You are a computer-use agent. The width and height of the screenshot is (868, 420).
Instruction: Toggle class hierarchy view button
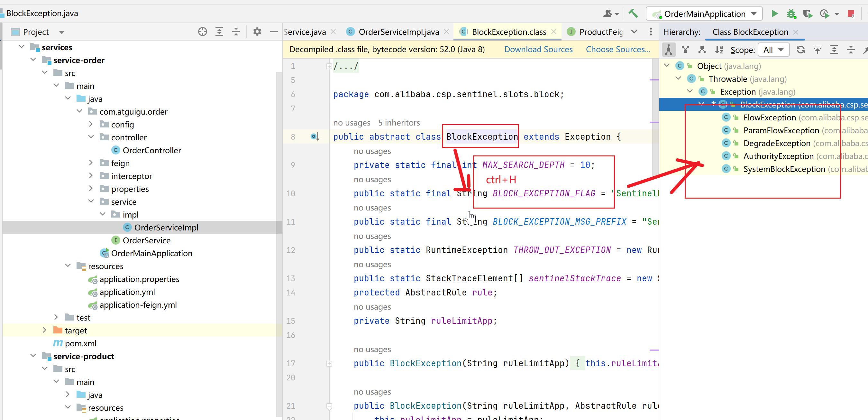669,50
